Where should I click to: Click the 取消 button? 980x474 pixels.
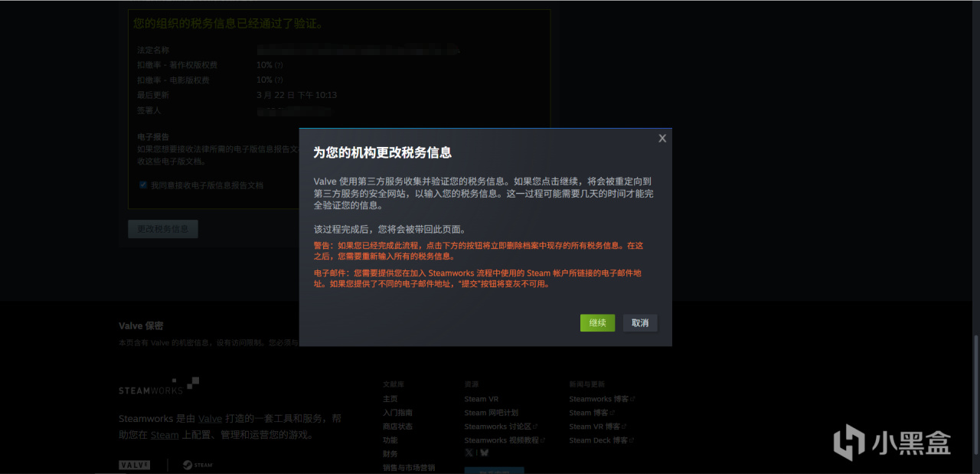pyautogui.click(x=640, y=323)
